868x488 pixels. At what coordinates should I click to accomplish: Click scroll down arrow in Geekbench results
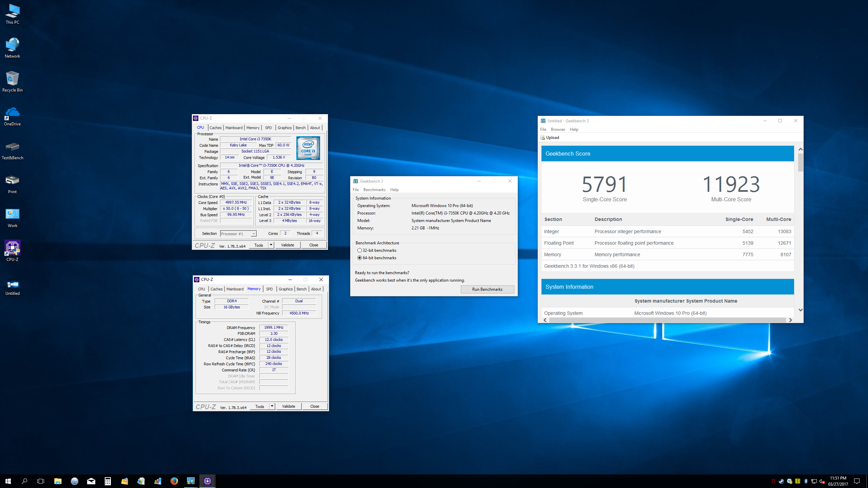(x=801, y=310)
